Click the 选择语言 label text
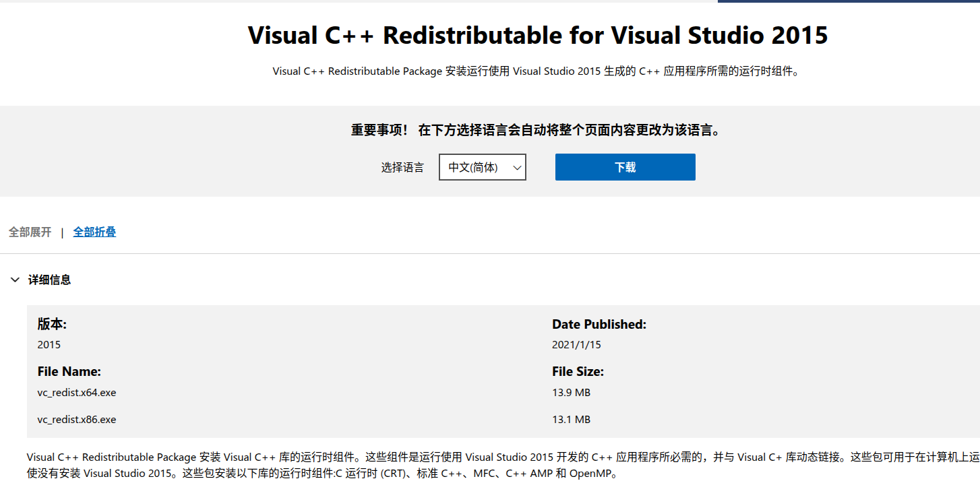 402,167
